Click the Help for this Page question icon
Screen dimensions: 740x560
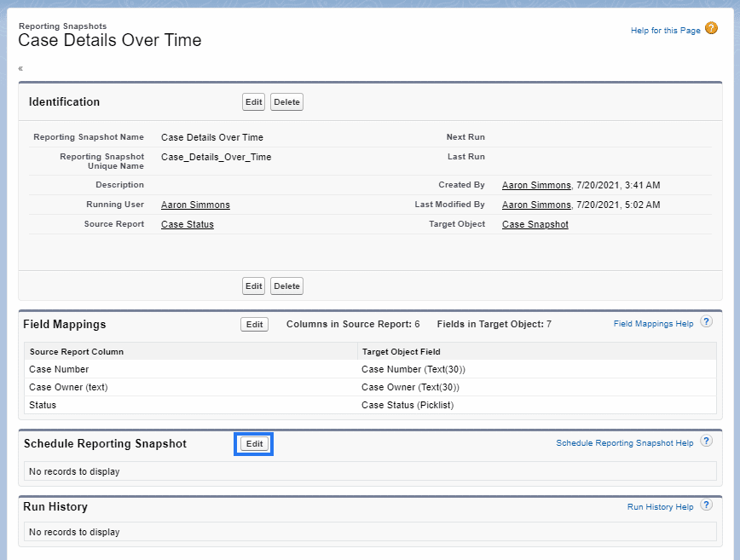click(x=712, y=29)
